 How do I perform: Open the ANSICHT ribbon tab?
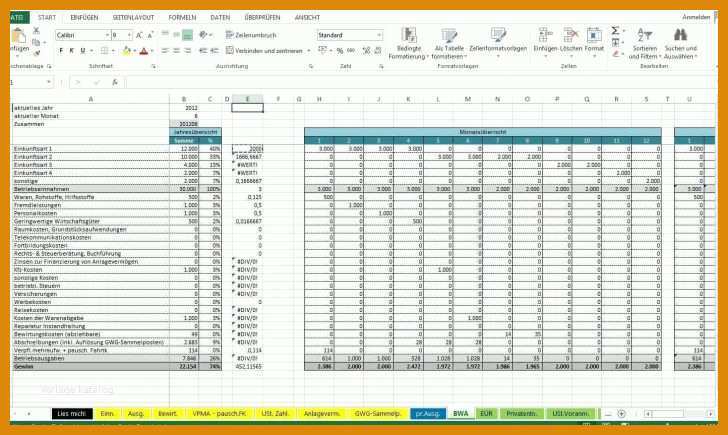(x=307, y=18)
